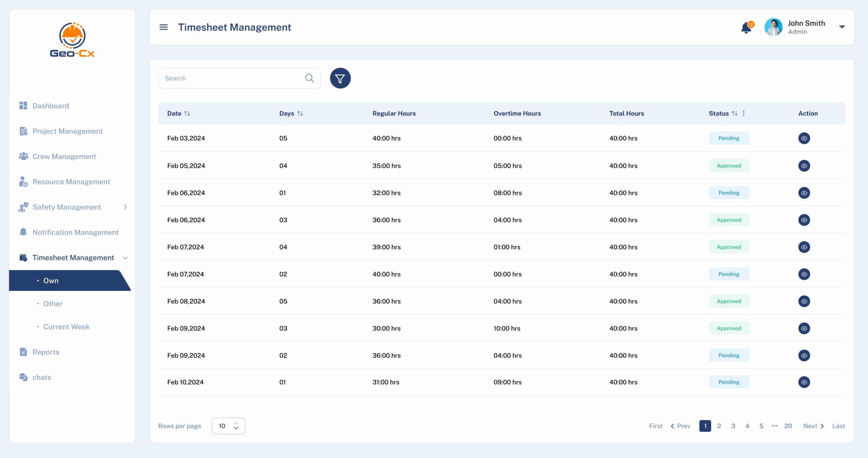The width and height of the screenshot is (868, 458).
Task: Jump to the Last page
Action: tap(838, 426)
